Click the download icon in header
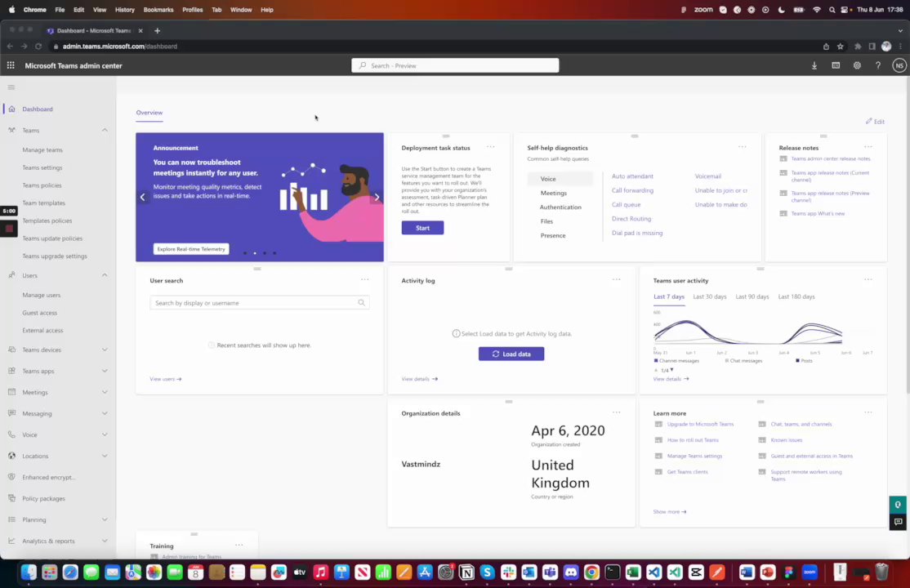910x588 pixels. (x=814, y=65)
